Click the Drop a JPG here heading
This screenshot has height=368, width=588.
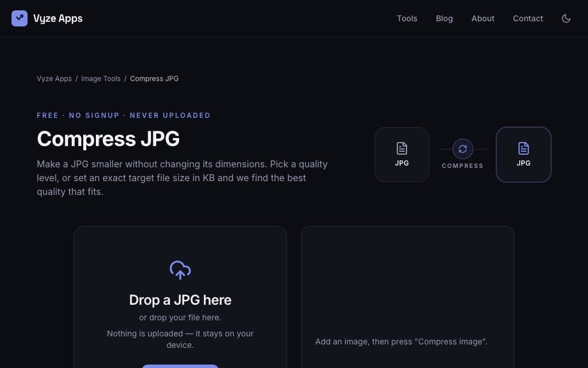(x=180, y=300)
